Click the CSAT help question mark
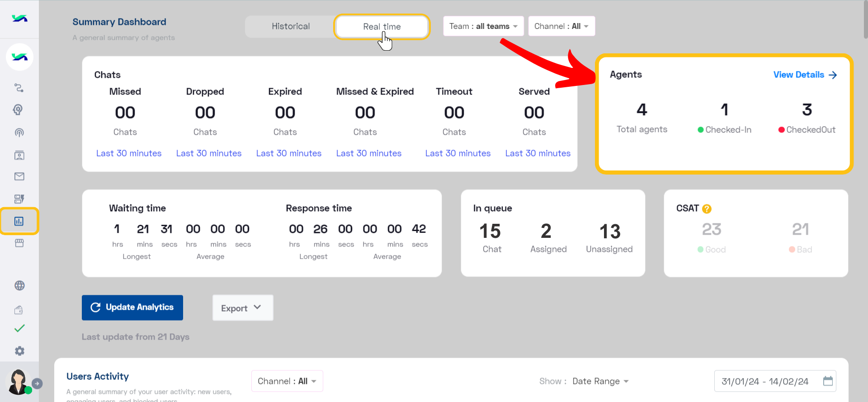 tap(707, 208)
